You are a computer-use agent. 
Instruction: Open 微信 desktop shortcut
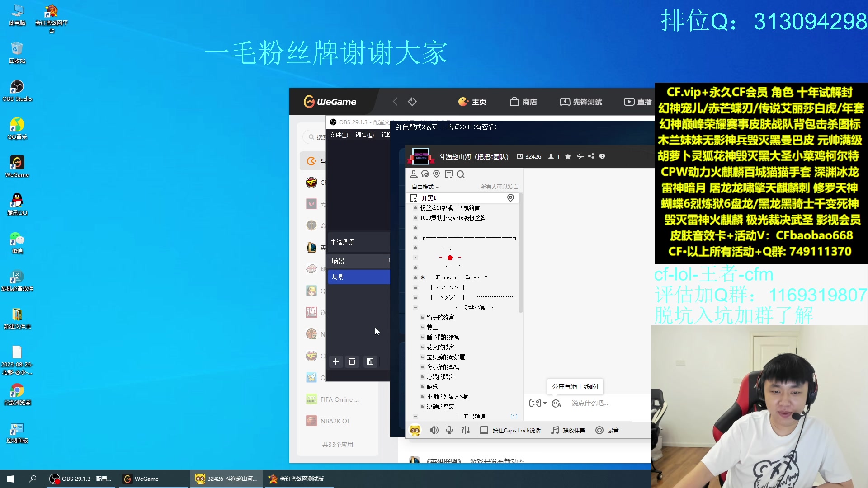click(17, 243)
